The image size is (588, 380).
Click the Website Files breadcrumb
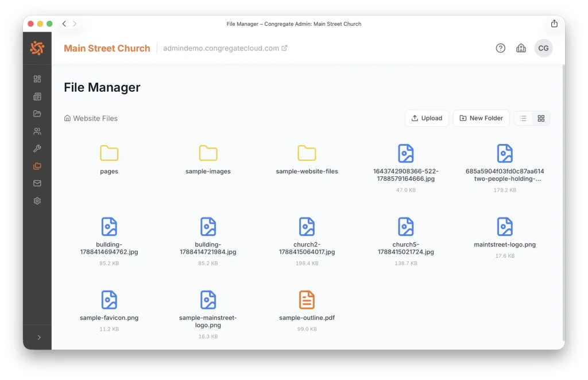coord(91,118)
